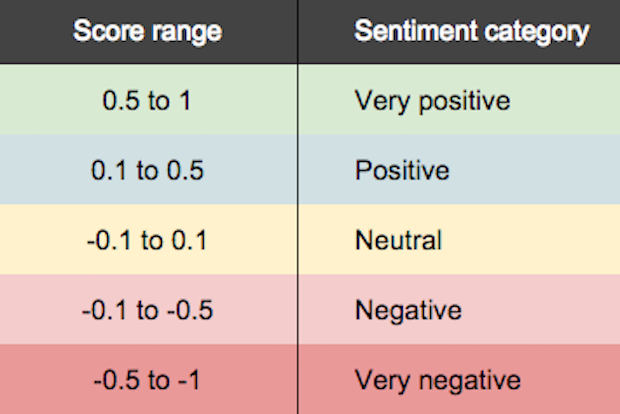This screenshot has height=414, width=620.
Task: Select the yellow -0.1 to 0.1 cell
Action: (x=147, y=241)
